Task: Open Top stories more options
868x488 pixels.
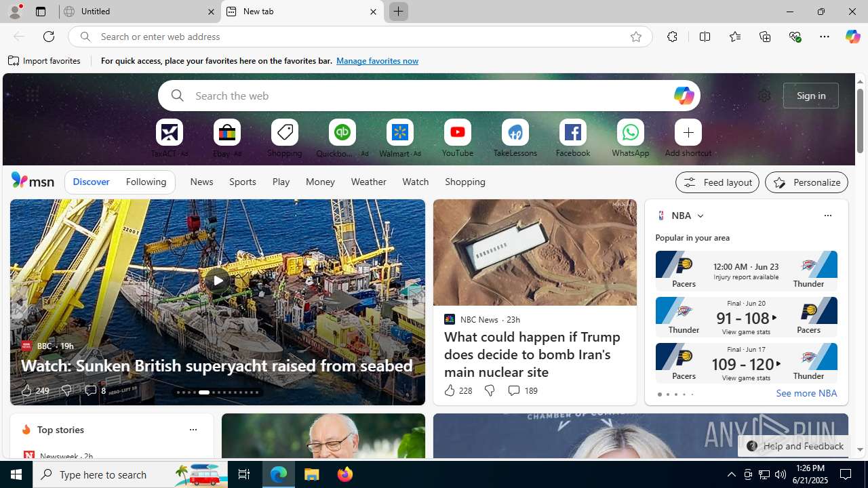Action: coord(193,430)
